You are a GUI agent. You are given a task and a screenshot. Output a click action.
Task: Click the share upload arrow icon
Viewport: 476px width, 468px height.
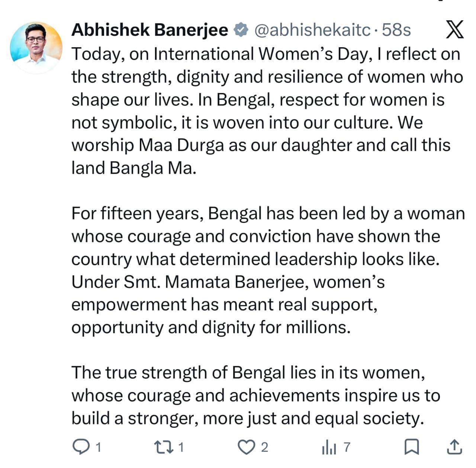pyautogui.click(x=454, y=447)
